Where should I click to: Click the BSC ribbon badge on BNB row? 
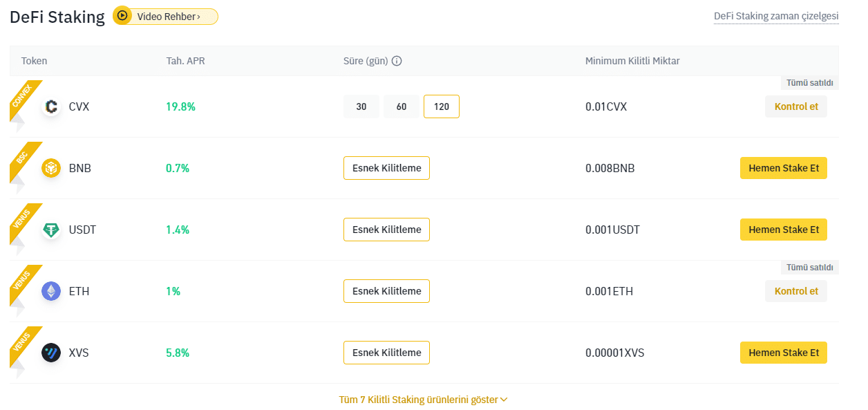click(x=24, y=160)
